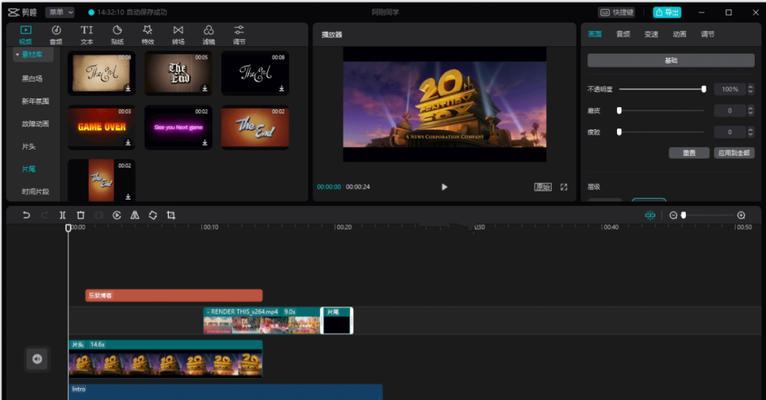This screenshot has height=400, width=766.
Task: Toggle the Original (原始) ratio button in player
Action: [543, 187]
